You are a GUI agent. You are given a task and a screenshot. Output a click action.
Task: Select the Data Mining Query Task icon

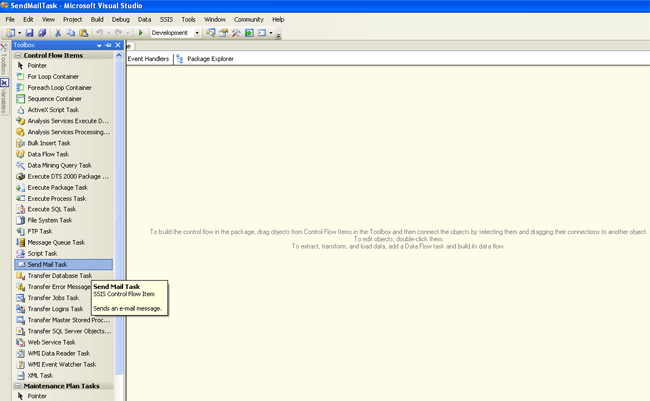point(20,165)
